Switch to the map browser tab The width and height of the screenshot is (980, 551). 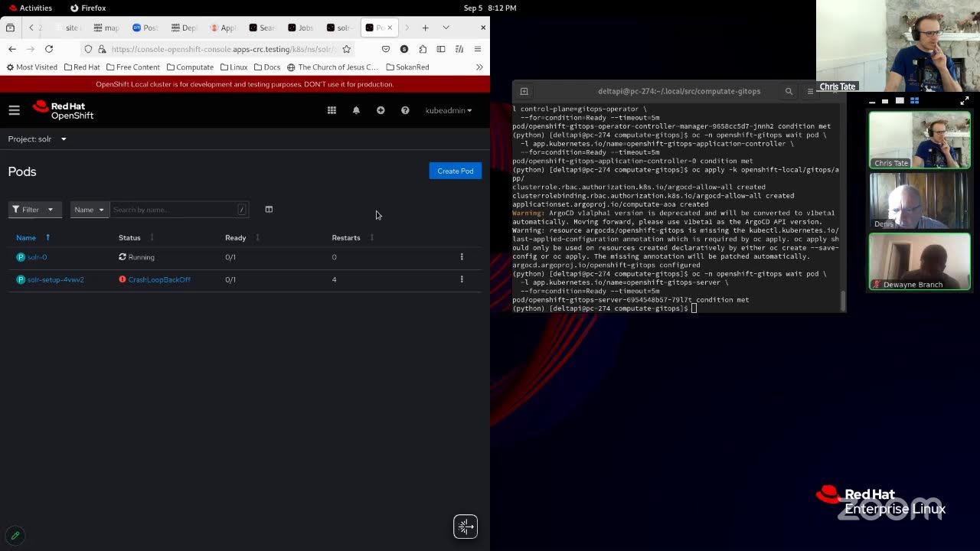click(x=106, y=28)
